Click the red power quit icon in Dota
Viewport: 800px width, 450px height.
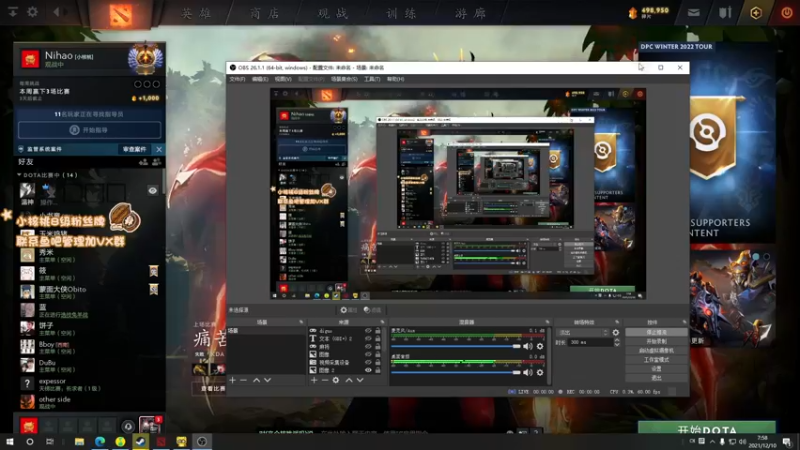point(787,13)
